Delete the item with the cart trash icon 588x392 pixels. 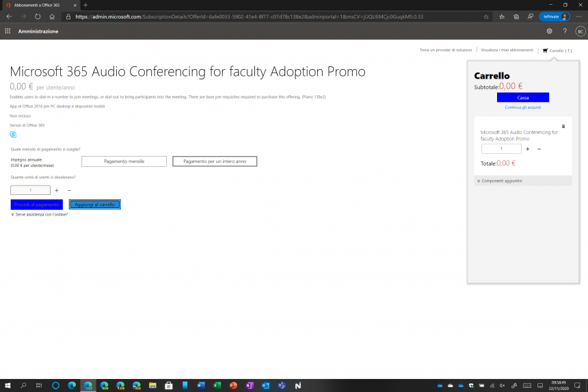563,127
